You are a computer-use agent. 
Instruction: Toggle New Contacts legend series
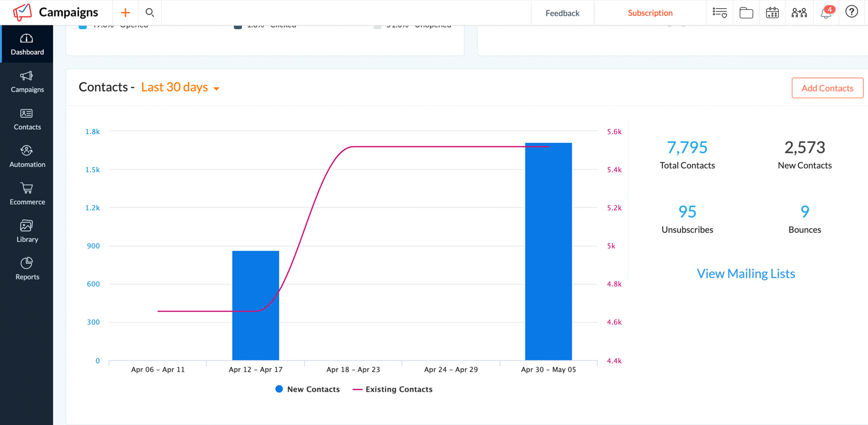pos(307,389)
